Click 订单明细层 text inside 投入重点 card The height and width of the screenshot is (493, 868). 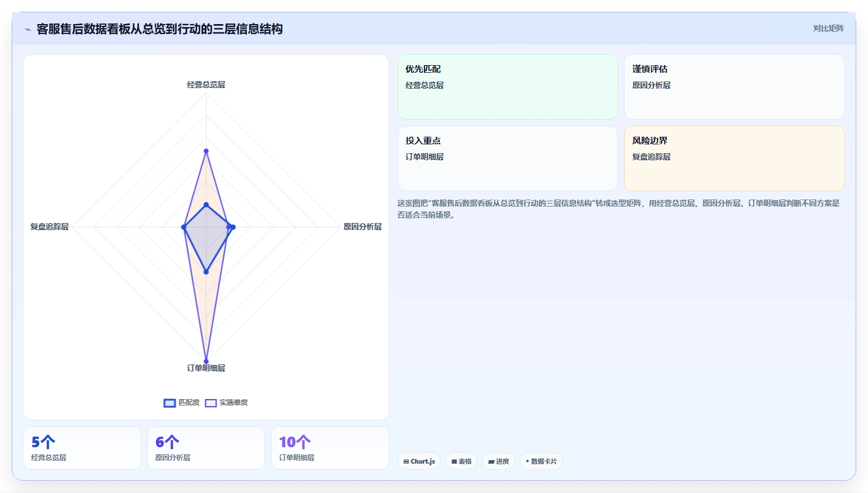click(425, 157)
